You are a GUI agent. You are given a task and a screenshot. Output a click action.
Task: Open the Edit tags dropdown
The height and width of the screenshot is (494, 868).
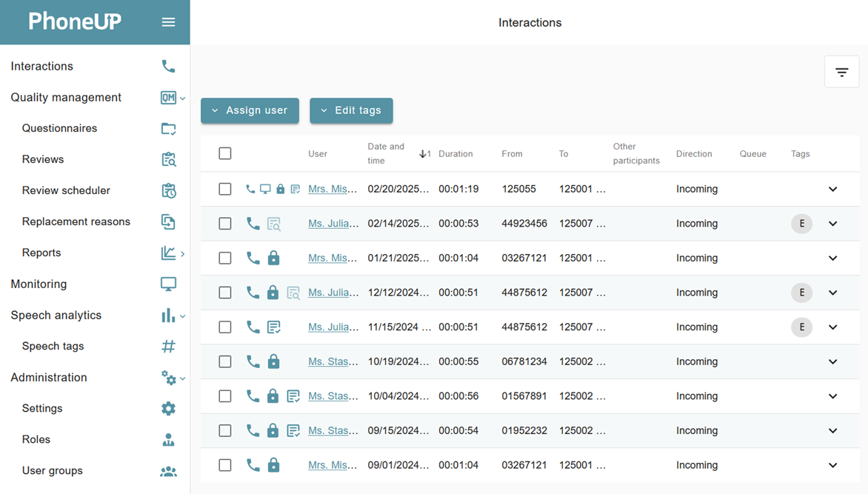351,110
